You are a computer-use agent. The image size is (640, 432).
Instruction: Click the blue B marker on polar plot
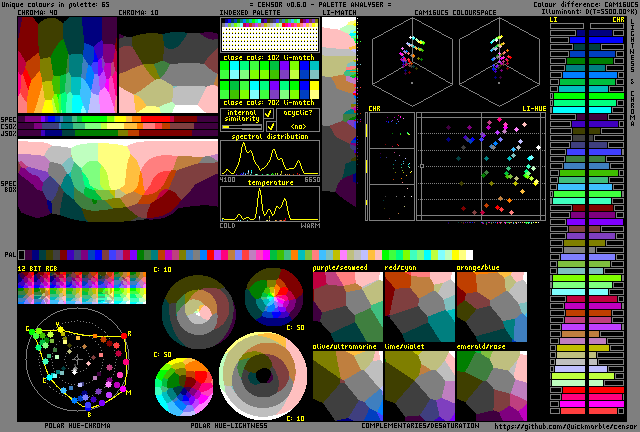[x=88, y=411]
